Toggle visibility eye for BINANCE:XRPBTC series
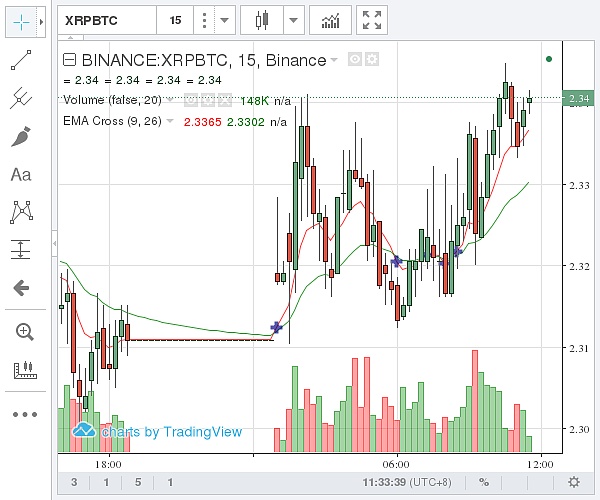 pos(355,59)
